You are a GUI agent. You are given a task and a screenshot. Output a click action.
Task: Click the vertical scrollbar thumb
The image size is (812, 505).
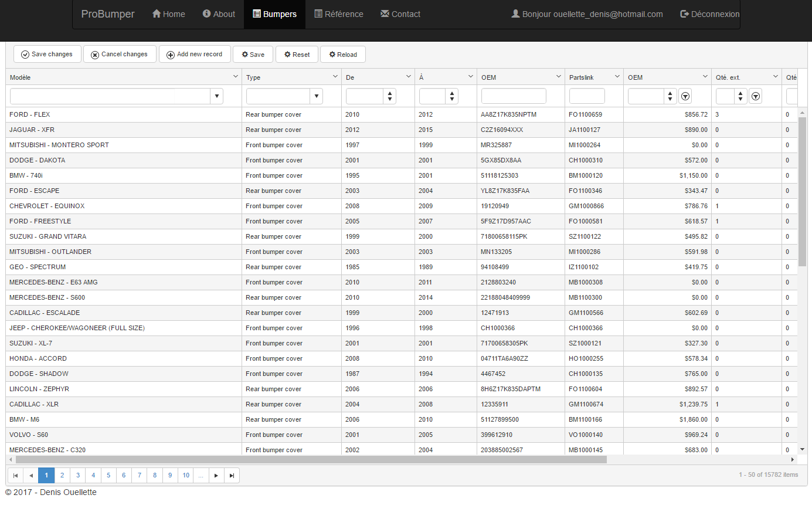click(x=803, y=191)
